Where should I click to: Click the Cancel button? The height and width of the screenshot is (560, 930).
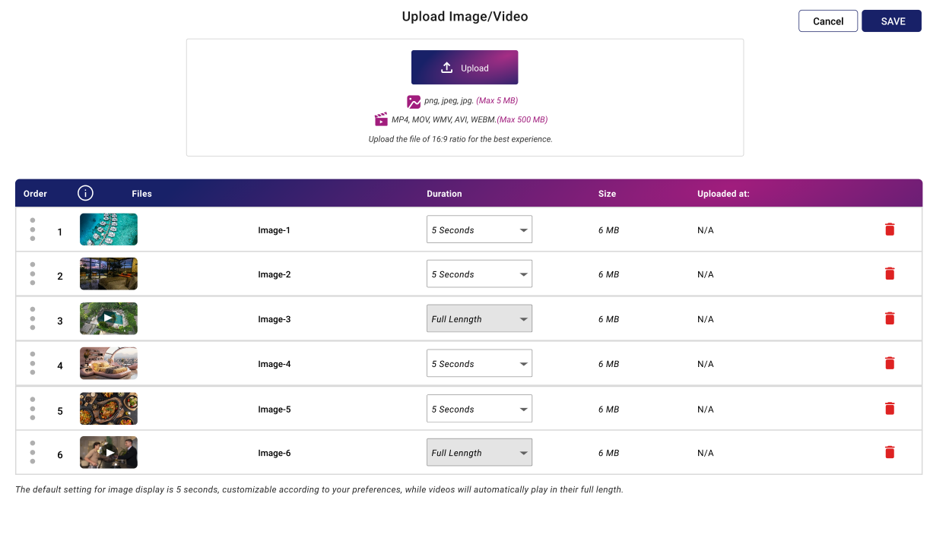(x=828, y=21)
